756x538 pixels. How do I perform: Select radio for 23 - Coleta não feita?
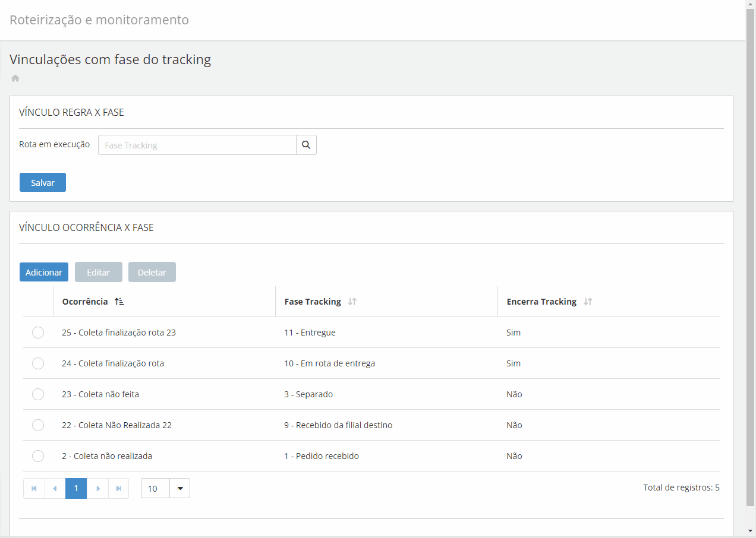click(x=38, y=394)
